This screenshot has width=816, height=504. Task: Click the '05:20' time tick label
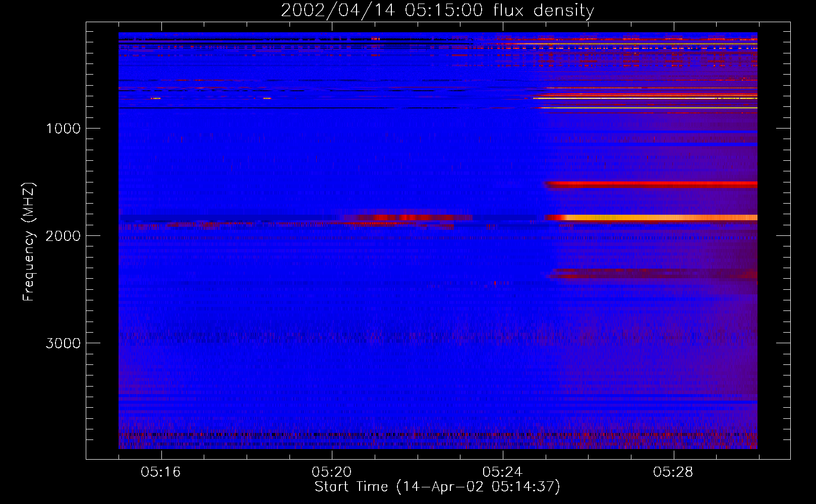[x=332, y=472]
